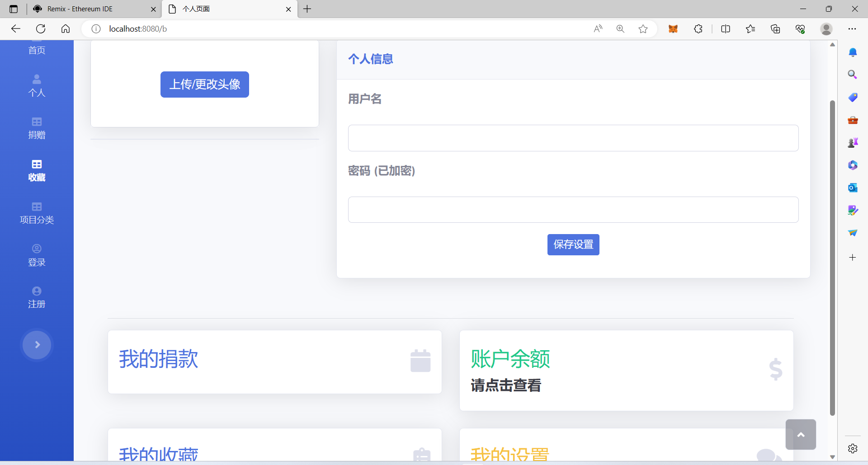Screen dimensions: 868x465
Task: Open the Search icon in Edge sidebar
Action: [x=853, y=75]
